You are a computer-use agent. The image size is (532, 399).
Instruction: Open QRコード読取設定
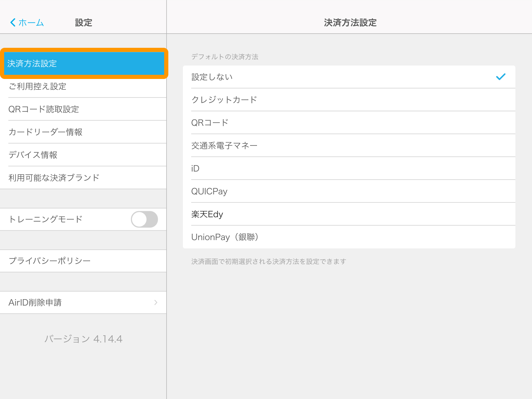[x=83, y=109]
